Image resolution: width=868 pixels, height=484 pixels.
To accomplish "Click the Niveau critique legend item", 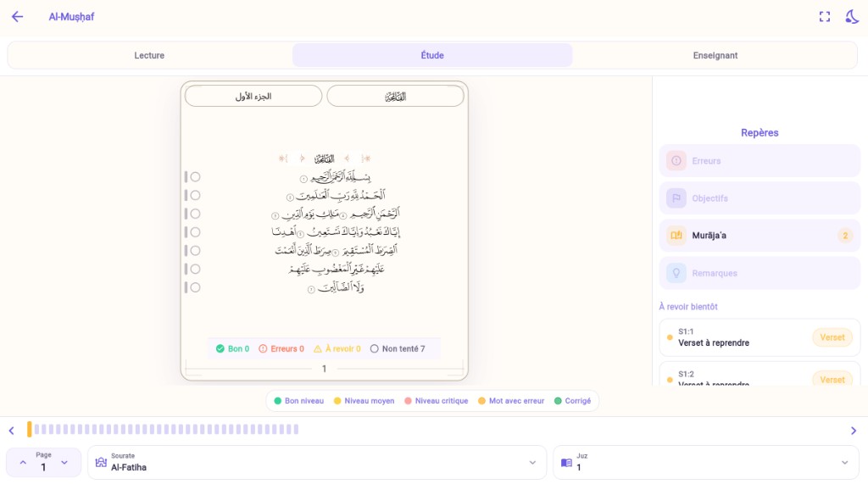I will coord(437,400).
